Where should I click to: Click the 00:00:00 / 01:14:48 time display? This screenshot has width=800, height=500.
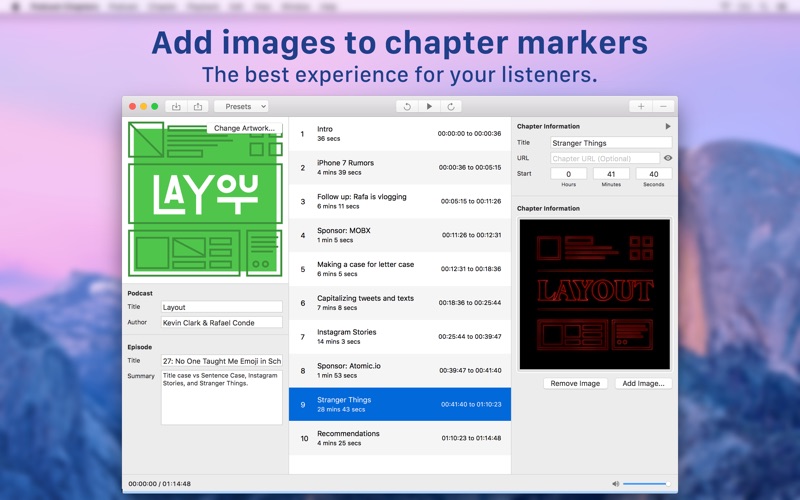159,484
